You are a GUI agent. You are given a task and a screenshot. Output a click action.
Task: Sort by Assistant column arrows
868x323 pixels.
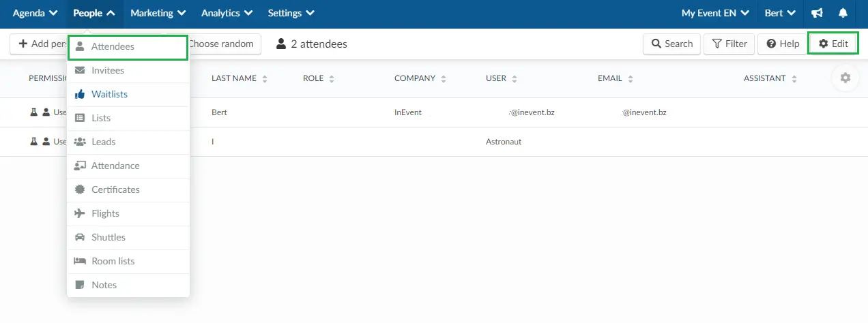tap(794, 79)
